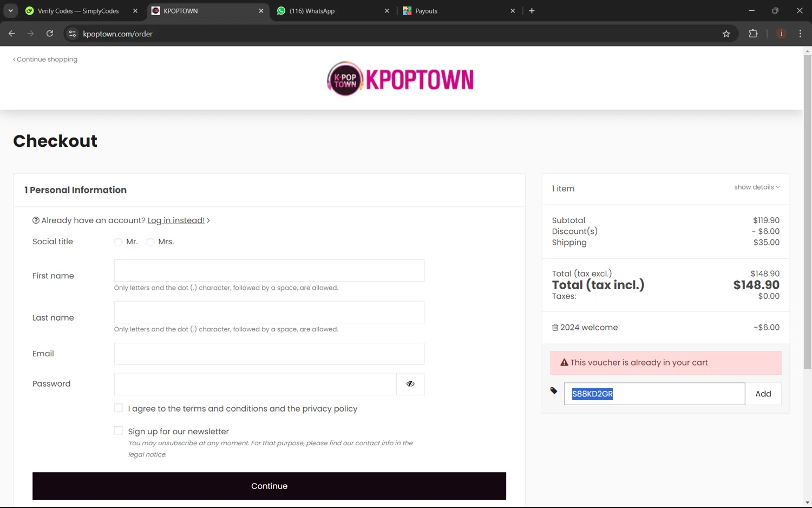Click Add voucher button
The width and height of the screenshot is (812, 508).
click(x=763, y=394)
